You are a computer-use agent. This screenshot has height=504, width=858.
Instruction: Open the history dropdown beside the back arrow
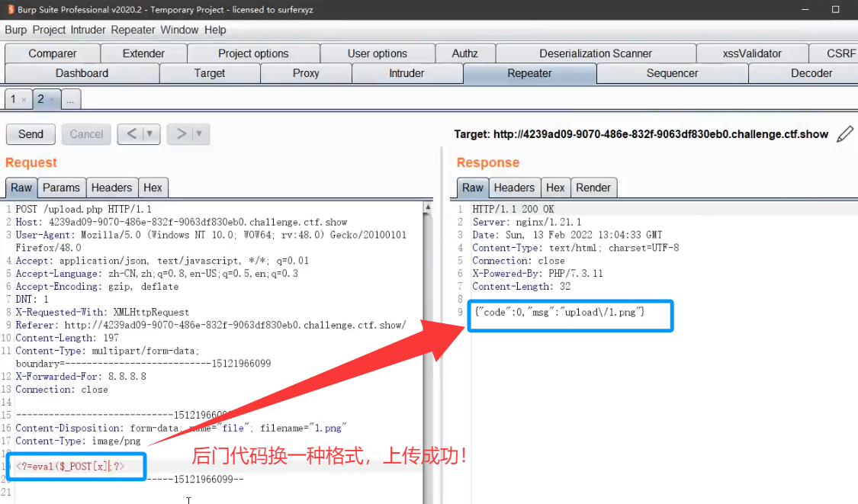click(149, 134)
